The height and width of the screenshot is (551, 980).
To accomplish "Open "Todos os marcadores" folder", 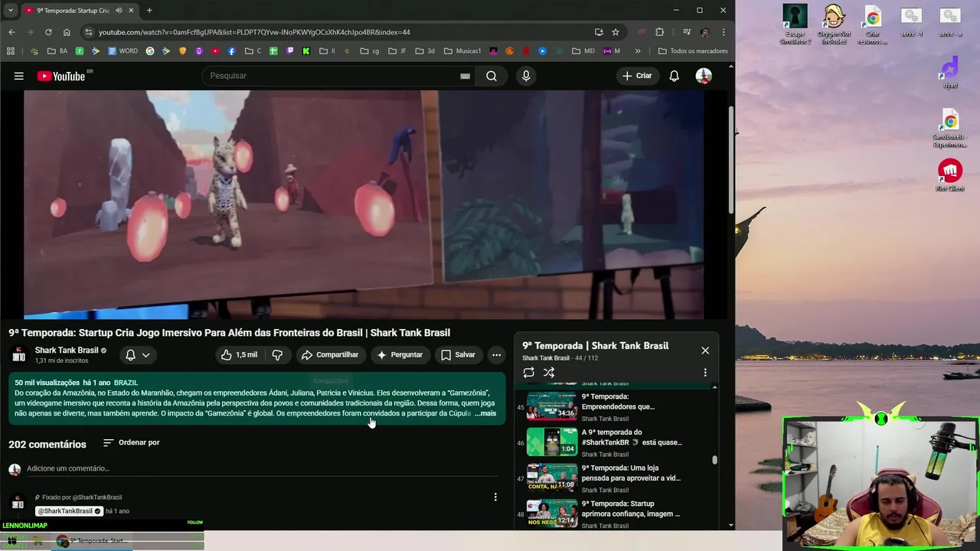I will (693, 51).
